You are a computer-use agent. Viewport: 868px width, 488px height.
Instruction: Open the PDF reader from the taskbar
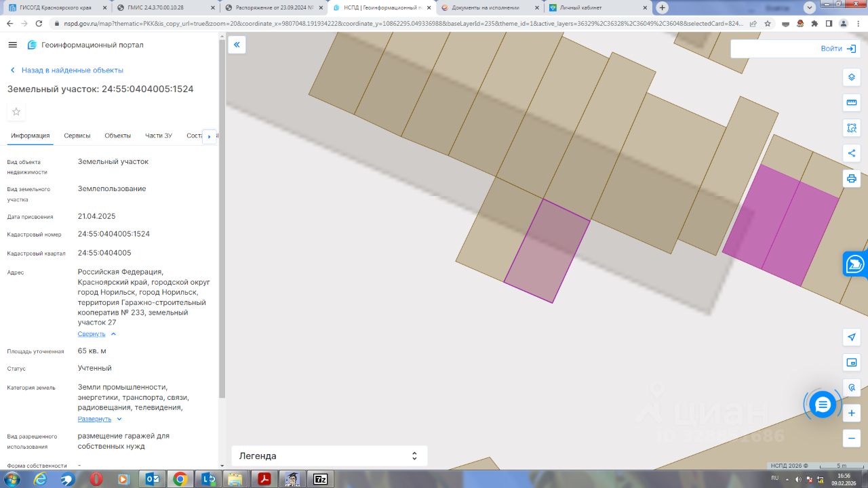pyautogui.click(x=264, y=479)
